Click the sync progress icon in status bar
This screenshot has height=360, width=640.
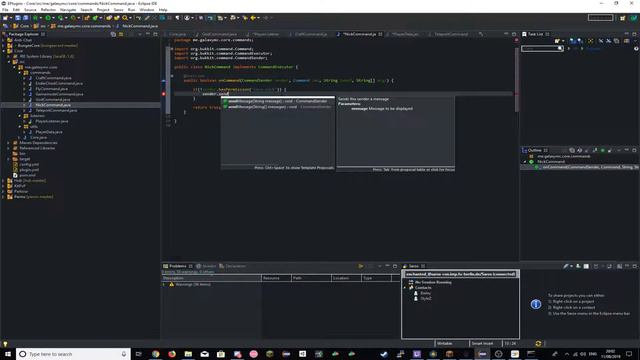538,344
